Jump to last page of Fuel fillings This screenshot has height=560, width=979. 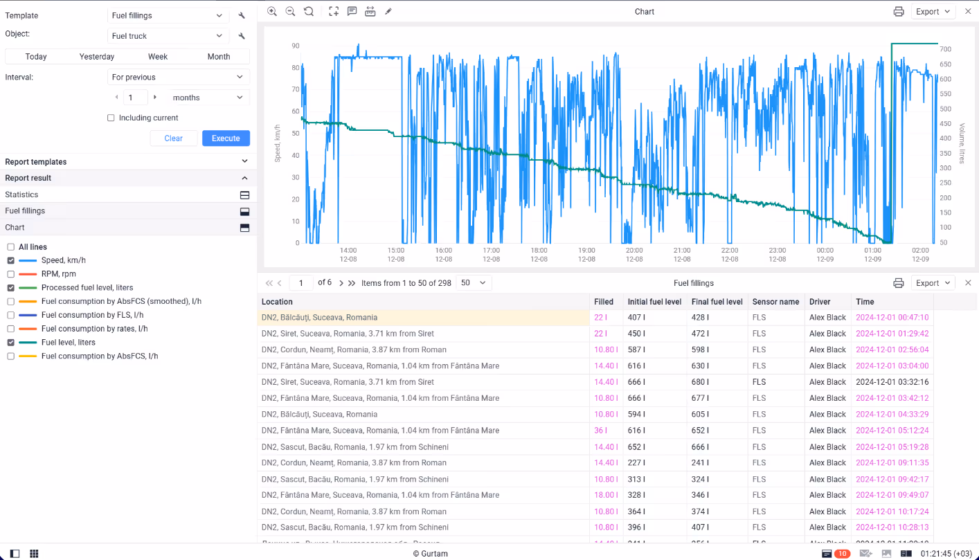pyautogui.click(x=352, y=283)
